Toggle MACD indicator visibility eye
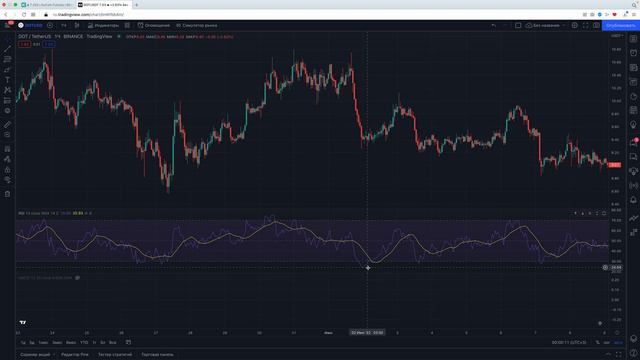The image size is (640, 360). point(78,278)
